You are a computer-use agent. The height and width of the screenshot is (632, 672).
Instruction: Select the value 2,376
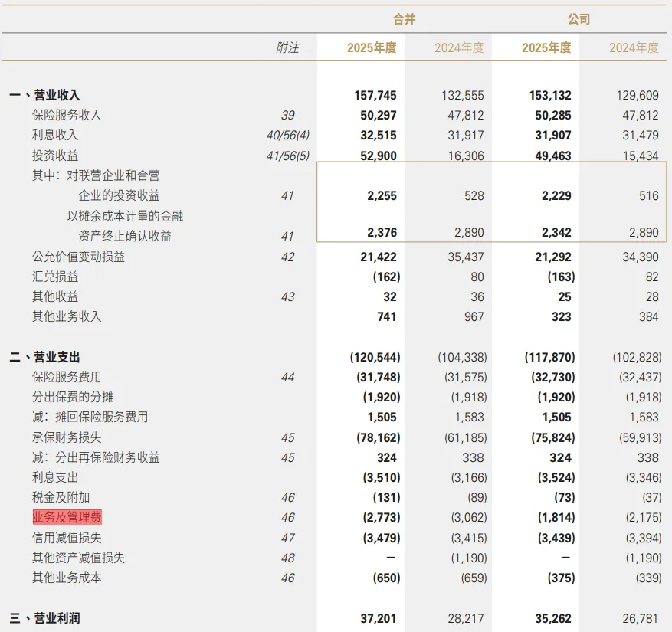382,233
